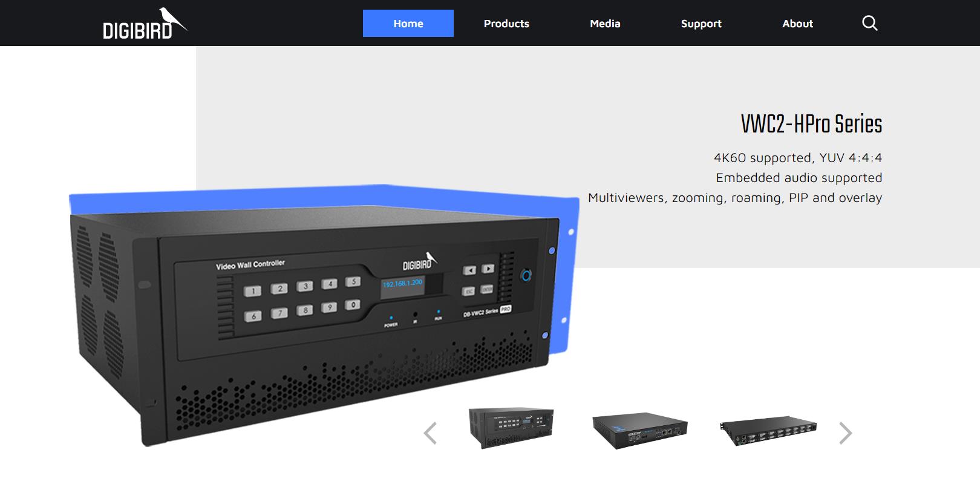
Task: Click the DigiBird logo in header
Action: pos(145,24)
